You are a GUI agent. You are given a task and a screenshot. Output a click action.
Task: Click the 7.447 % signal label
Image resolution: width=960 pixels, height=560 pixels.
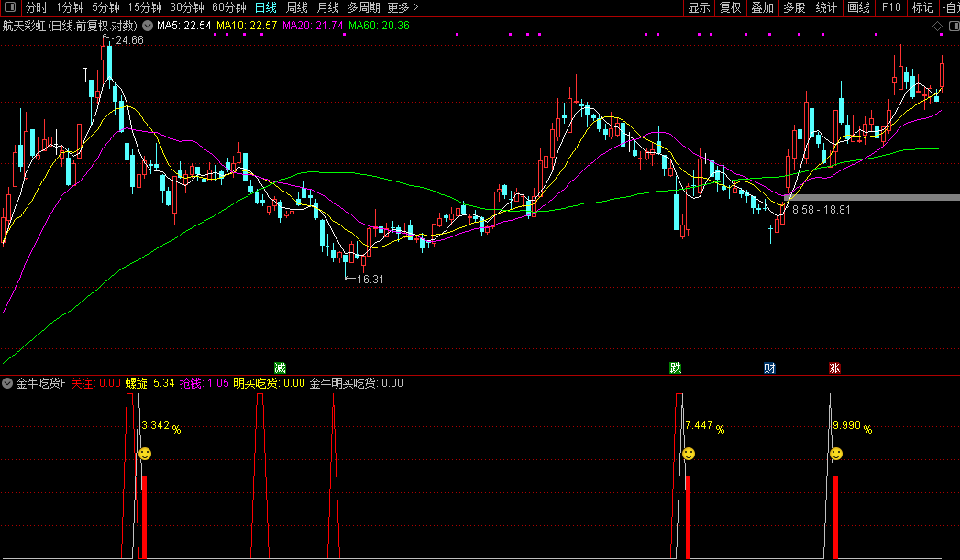[705, 426]
